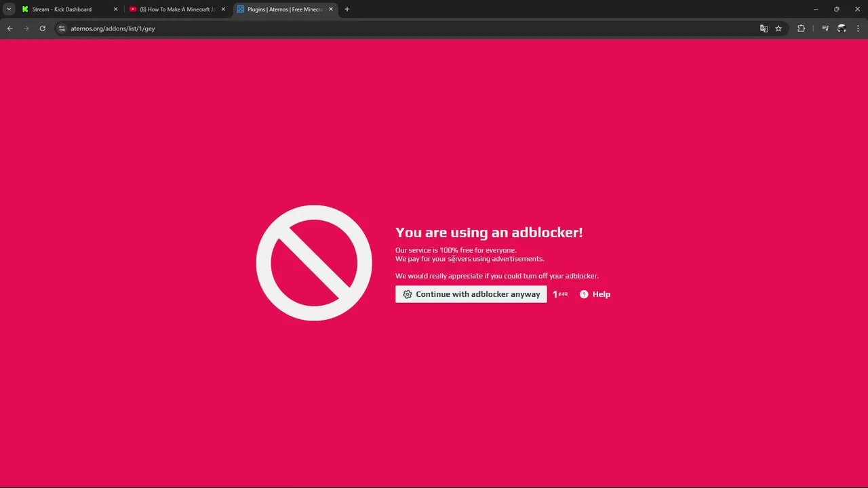Click gear icon in Continue button

[x=407, y=294]
